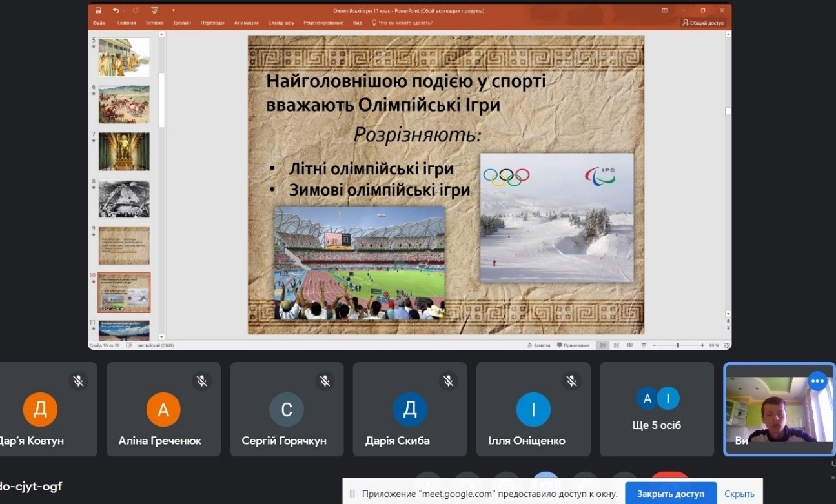
Task: Expand 'Ще 5 осіб' participants tile
Action: [x=657, y=409]
